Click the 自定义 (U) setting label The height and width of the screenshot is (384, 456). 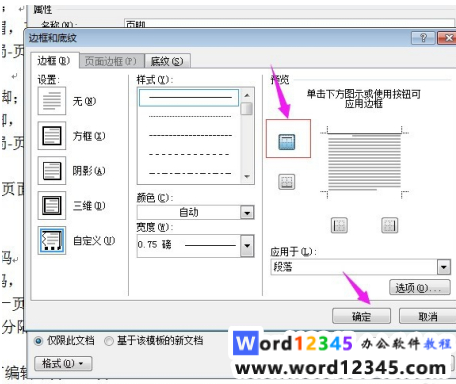tap(94, 240)
